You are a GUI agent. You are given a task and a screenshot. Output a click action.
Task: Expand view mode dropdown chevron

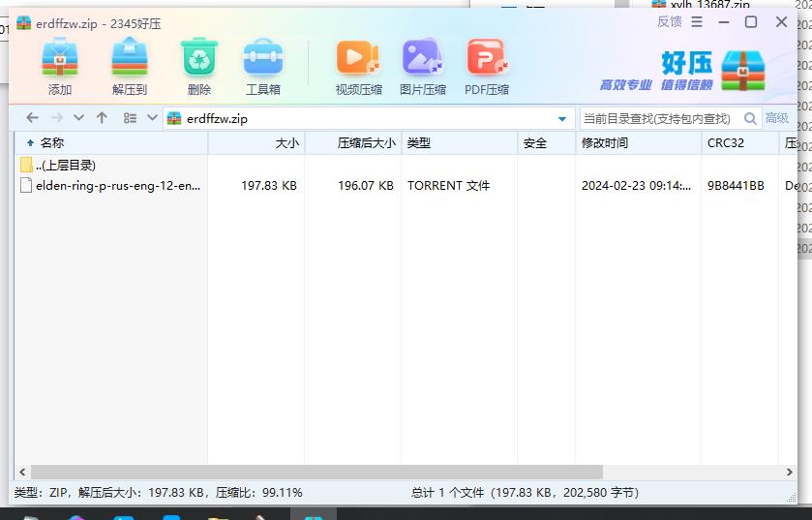pos(152,118)
